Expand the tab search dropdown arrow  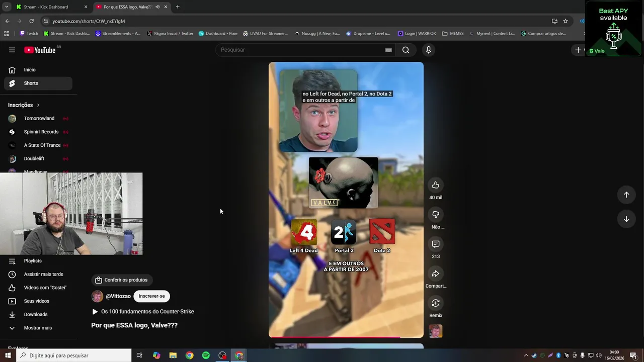(7, 7)
